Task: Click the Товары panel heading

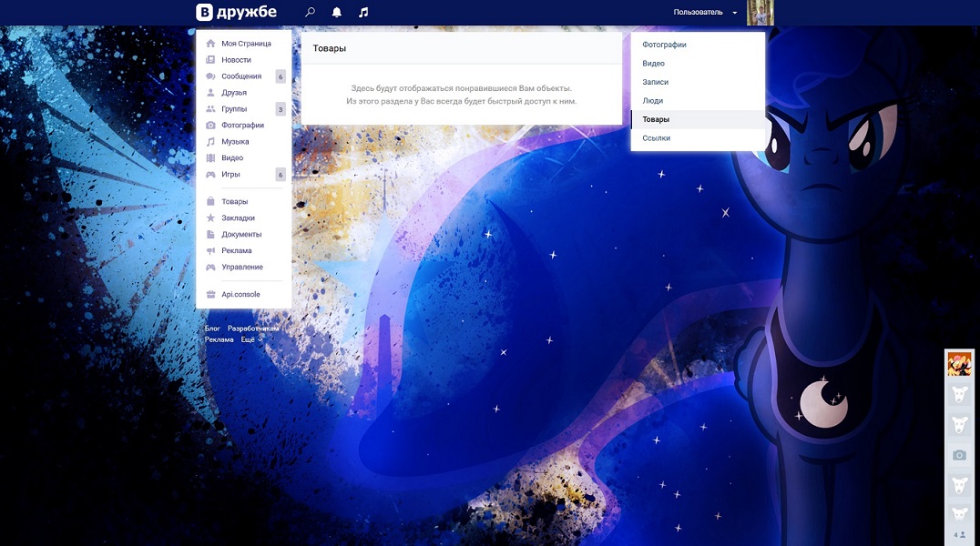Action: (x=330, y=48)
